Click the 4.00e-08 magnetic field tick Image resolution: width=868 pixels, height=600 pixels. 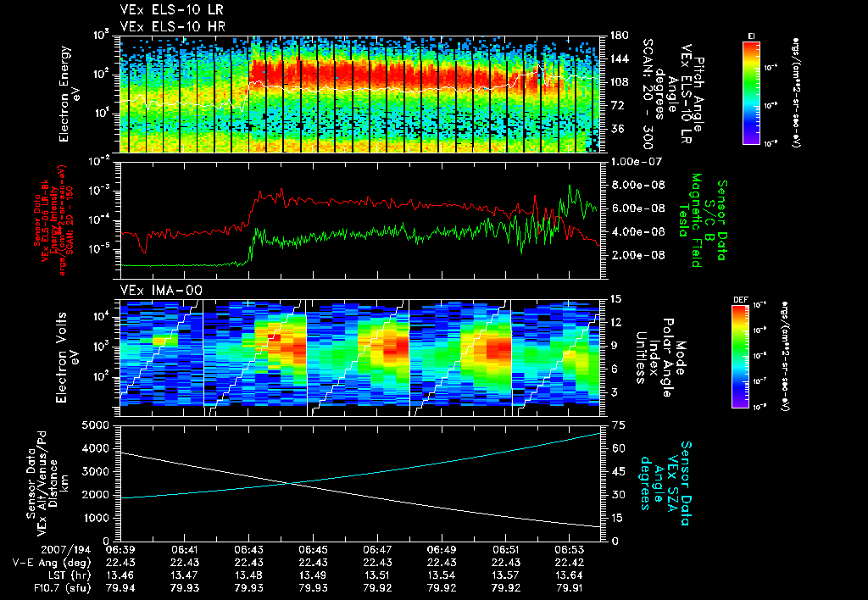(637, 232)
